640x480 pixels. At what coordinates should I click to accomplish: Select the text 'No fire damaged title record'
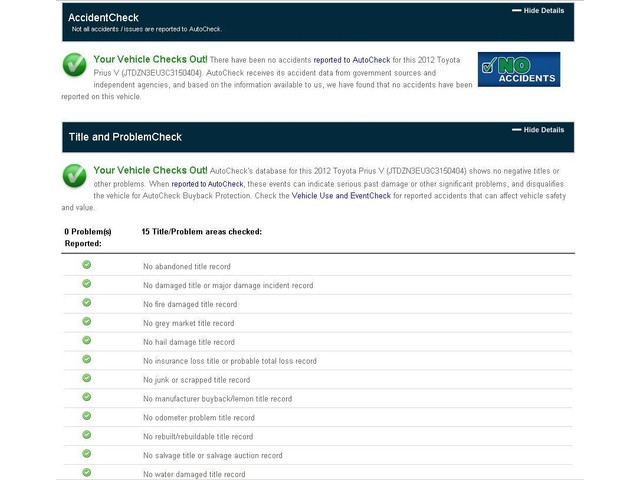coord(190,304)
